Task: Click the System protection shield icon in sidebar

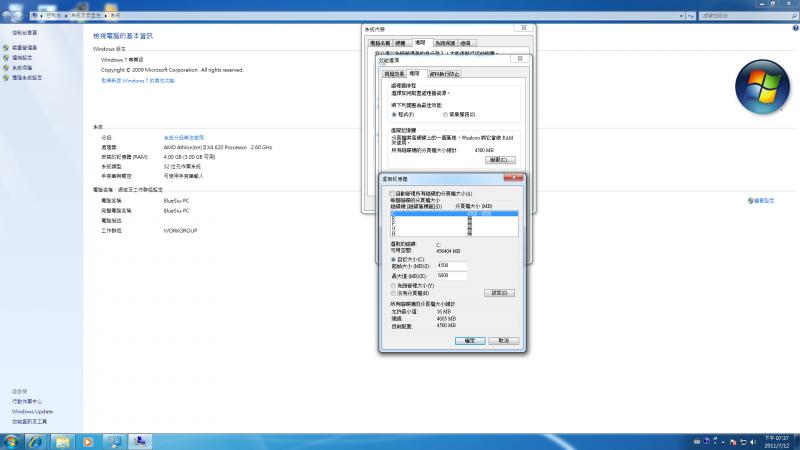Action: (x=6, y=67)
